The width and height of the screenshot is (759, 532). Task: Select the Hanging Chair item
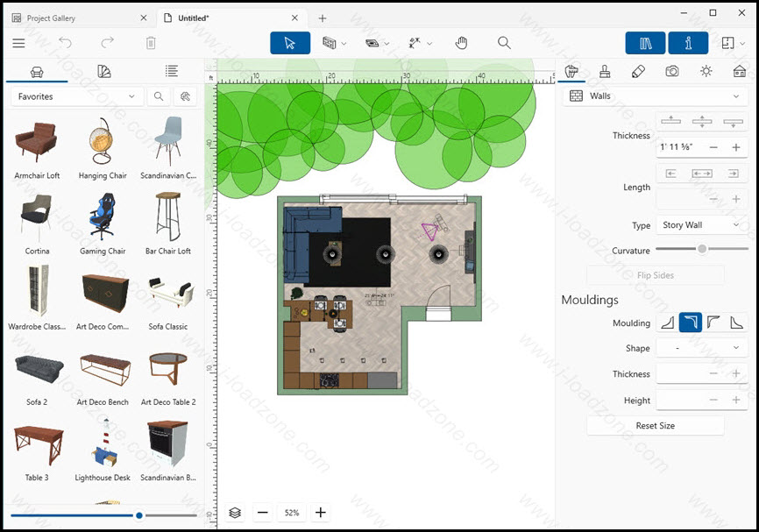tap(103, 149)
